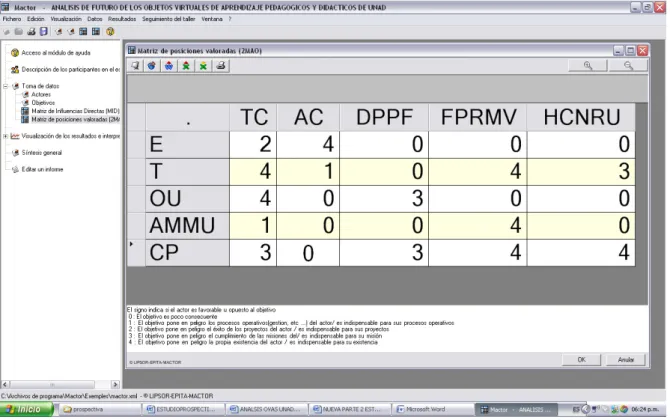Screen dimensions: 670x420
Task: Open Descripción de los participantes item
Action: (x=71, y=69)
